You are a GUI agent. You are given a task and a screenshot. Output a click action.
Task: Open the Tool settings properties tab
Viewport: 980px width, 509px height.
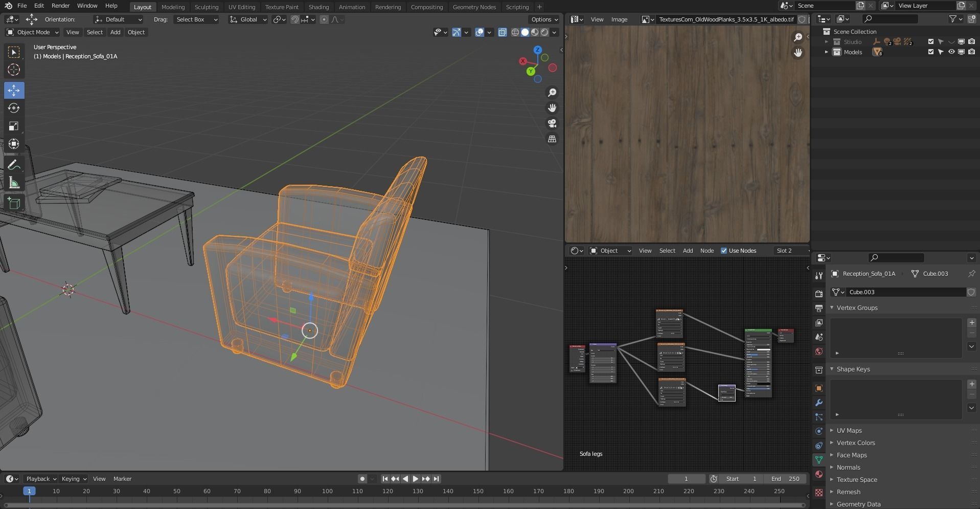coord(819,275)
